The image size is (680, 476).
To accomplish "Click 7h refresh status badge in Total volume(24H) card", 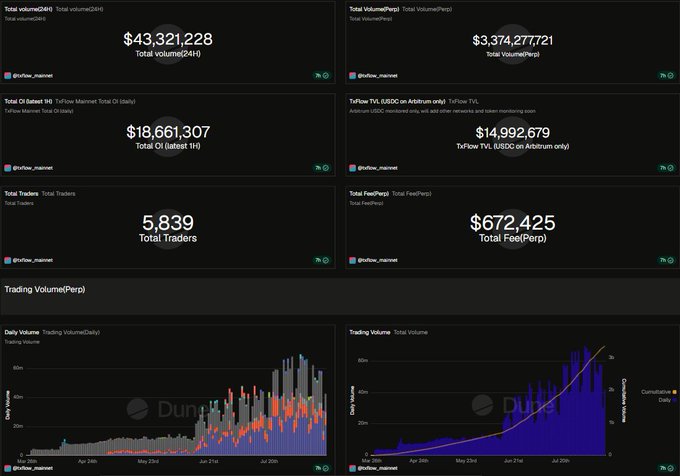I will tap(322, 75).
